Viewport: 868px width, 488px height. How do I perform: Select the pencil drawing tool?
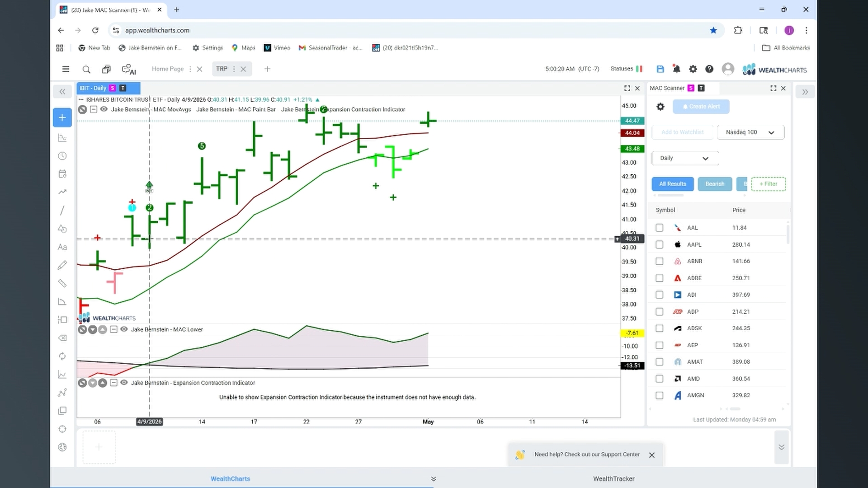pyautogui.click(x=62, y=265)
